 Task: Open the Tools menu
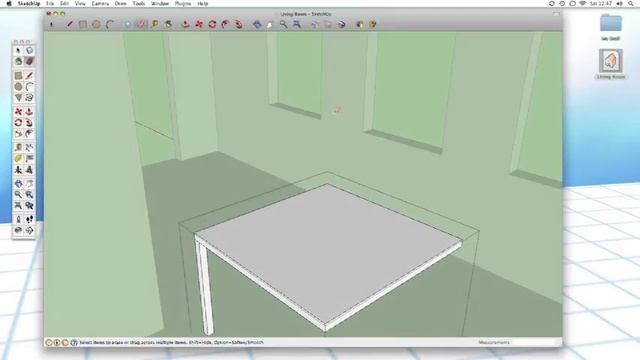point(139,4)
